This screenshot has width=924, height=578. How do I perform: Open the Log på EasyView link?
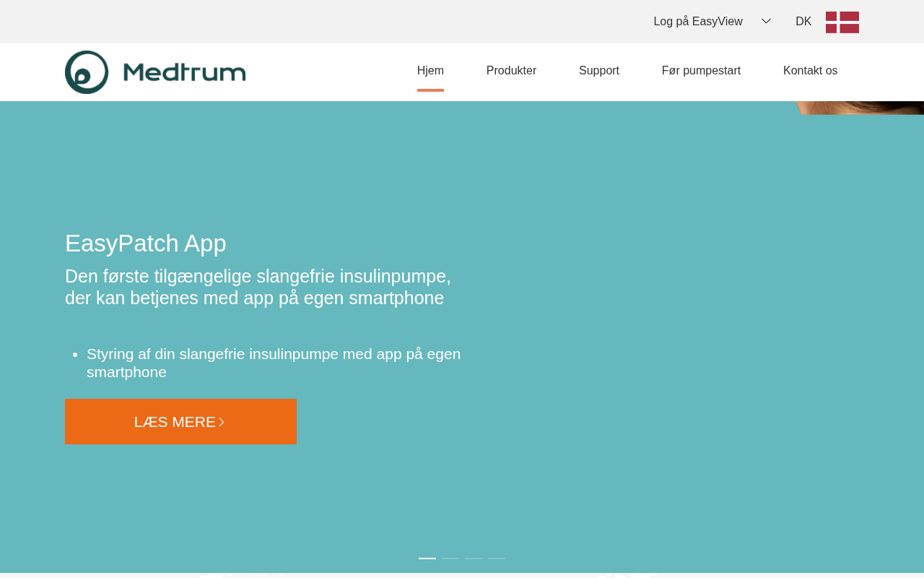tap(698, 22)
